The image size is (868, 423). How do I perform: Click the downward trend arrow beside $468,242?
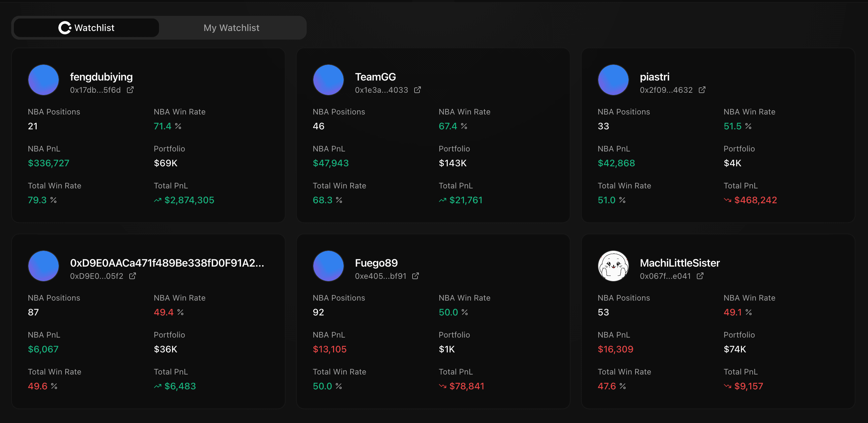pos(727,200)
